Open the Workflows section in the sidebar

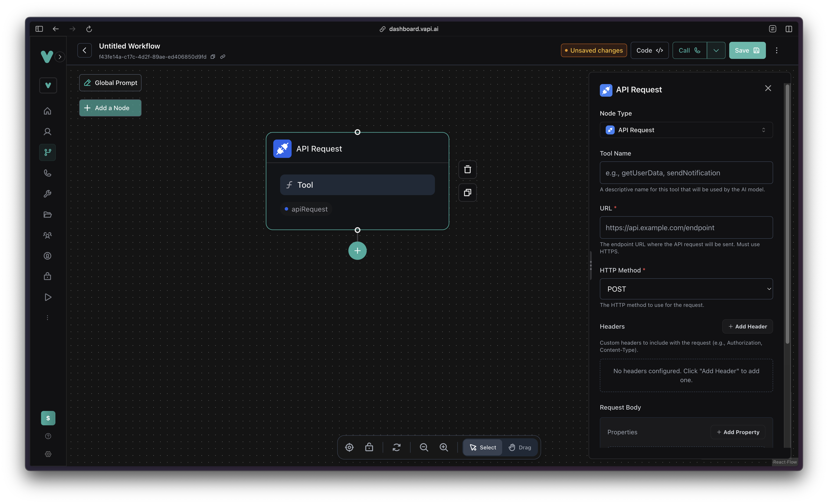[x=47, y=152]
